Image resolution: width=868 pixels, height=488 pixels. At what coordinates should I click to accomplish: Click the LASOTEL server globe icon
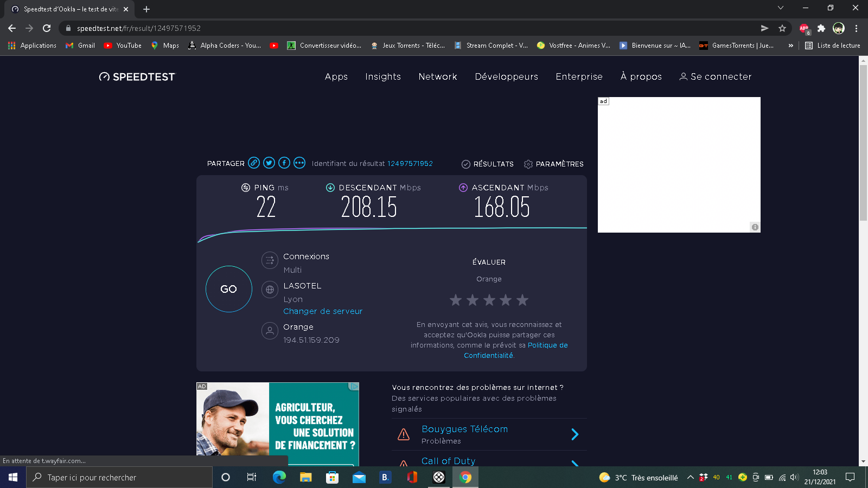point(270,290)
